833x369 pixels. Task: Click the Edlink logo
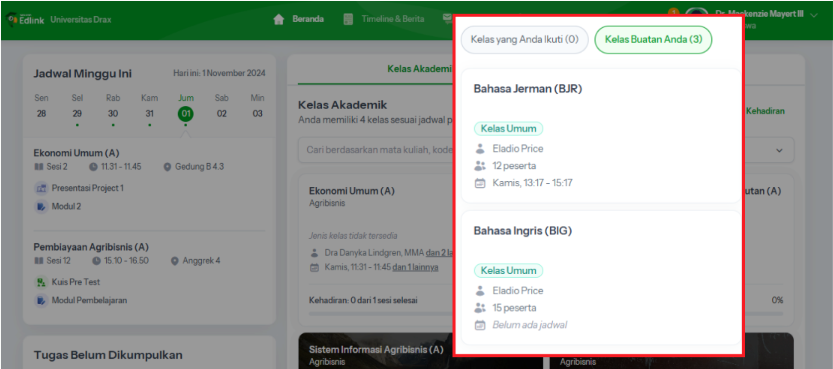(25, 20)
